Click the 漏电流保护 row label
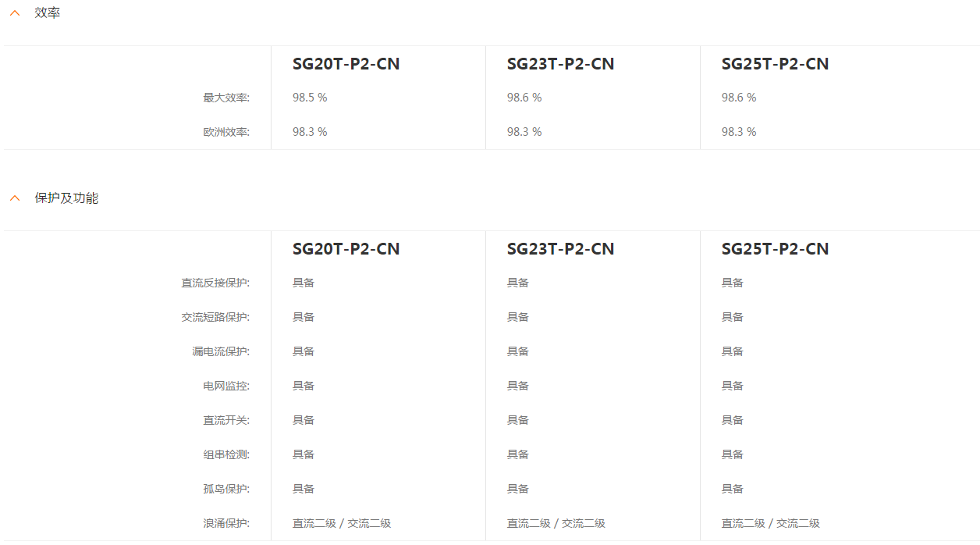This screenshot has height=545, width=980. [221, 351]
